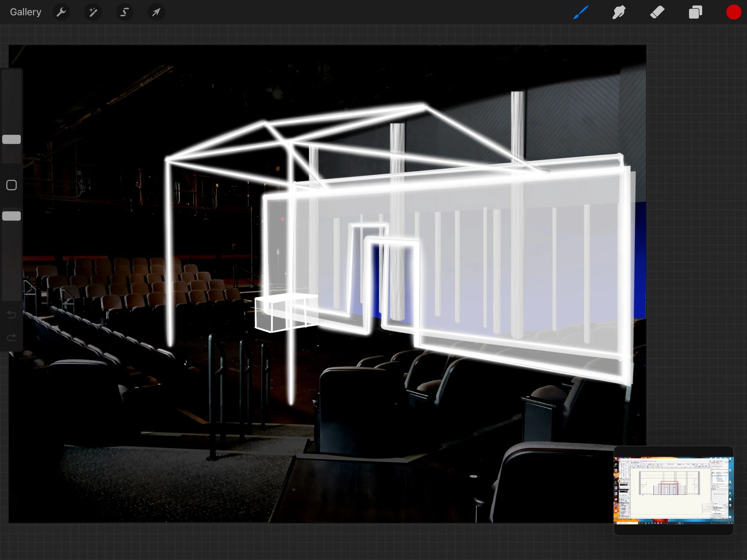Tap the square Modify button in sidebar
Image resolution: width=747 pixels, height=560 pixels.
click(11, 185)
